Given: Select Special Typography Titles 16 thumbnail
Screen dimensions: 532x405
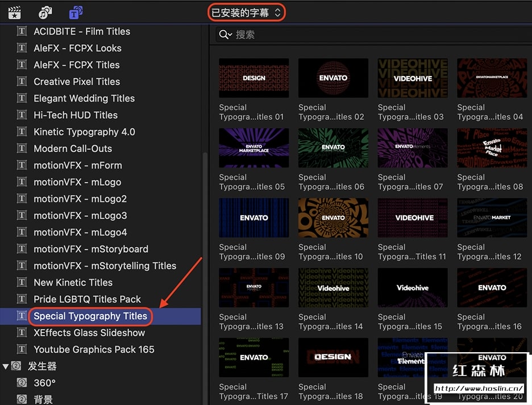Looking at the screenshot, I should 492,287.
